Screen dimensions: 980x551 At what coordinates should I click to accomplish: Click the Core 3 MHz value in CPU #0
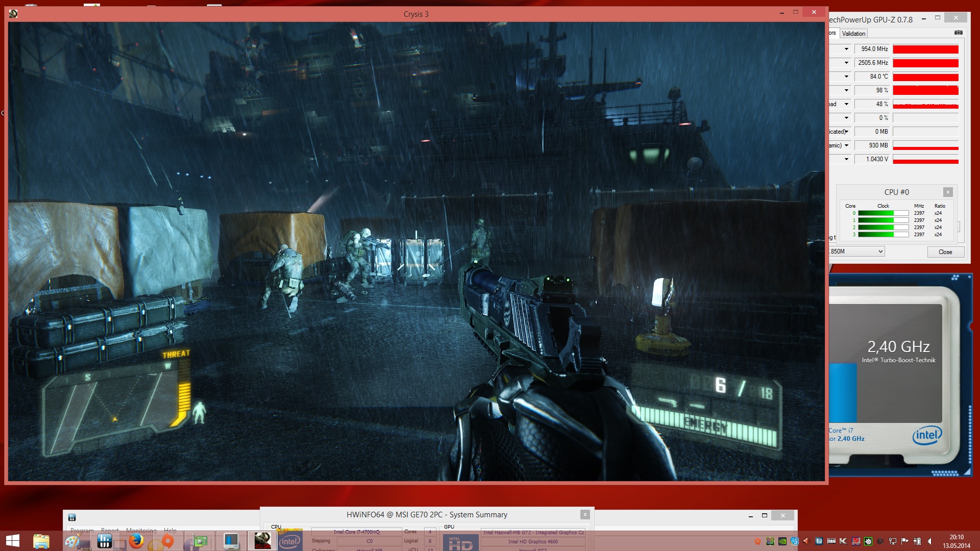(x=919, y=235)
